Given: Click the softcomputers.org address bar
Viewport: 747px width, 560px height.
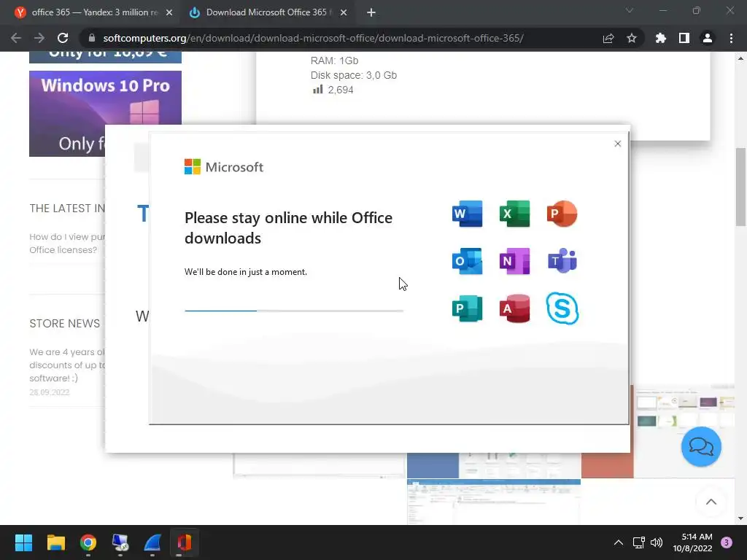Looking at the screenshot, I should (313, 38).
